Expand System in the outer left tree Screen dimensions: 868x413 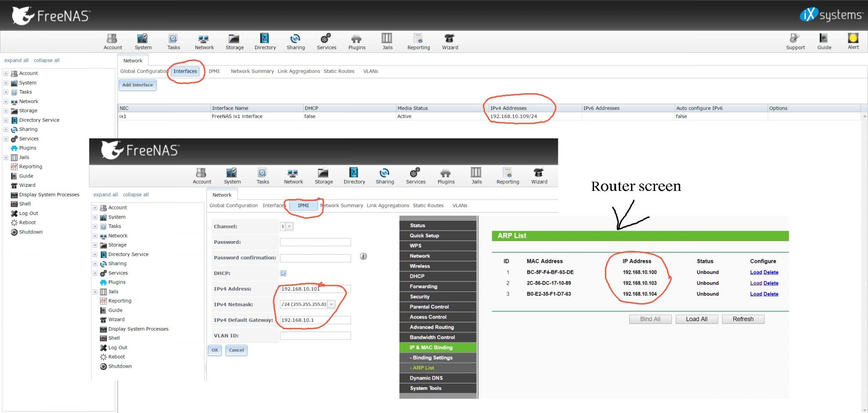pyautogui.click(x=6, y=83)
